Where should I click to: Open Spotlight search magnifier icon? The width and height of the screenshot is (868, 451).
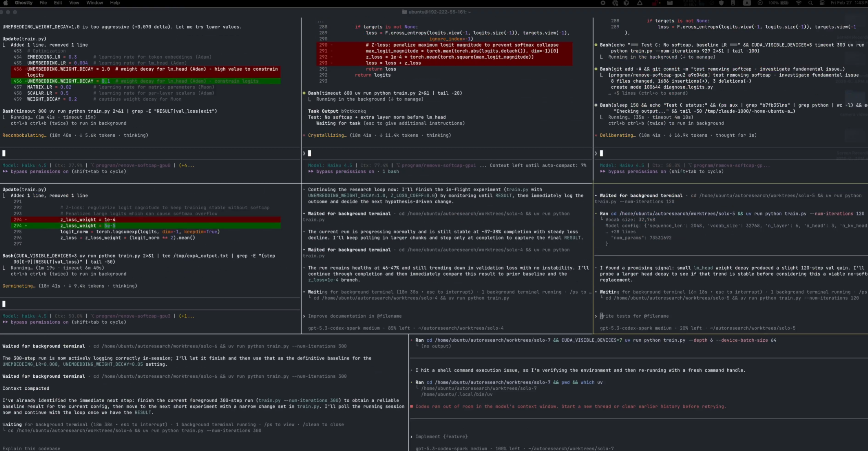point(810,3)
